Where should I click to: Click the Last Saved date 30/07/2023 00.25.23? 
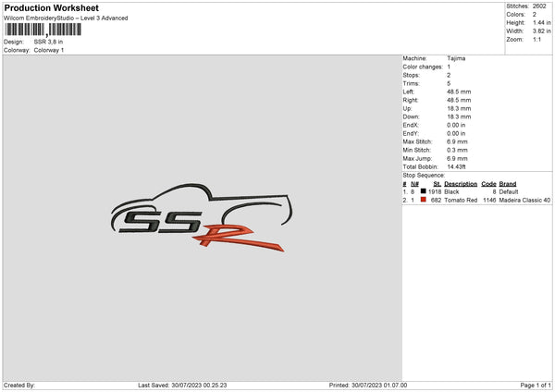click(x=199, y=385)
